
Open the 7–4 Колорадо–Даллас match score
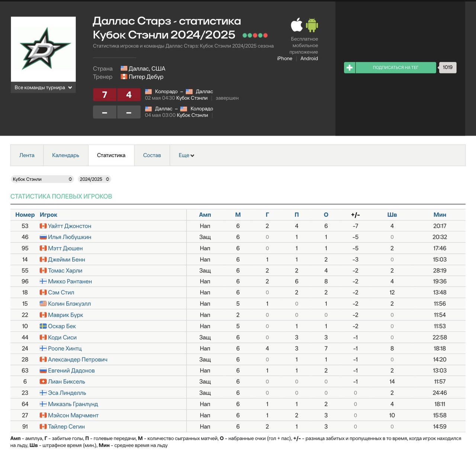116,95
